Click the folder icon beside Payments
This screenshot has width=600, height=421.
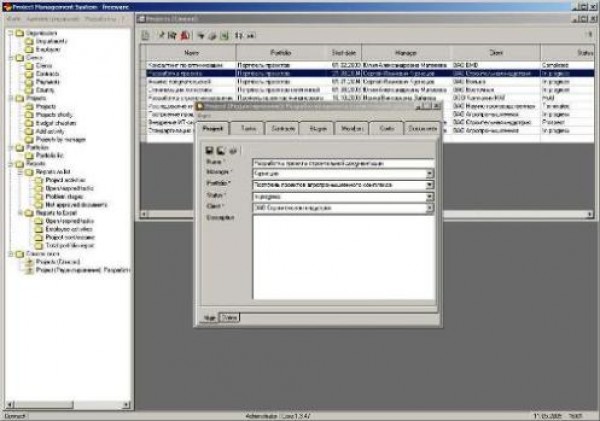(29, 82)
